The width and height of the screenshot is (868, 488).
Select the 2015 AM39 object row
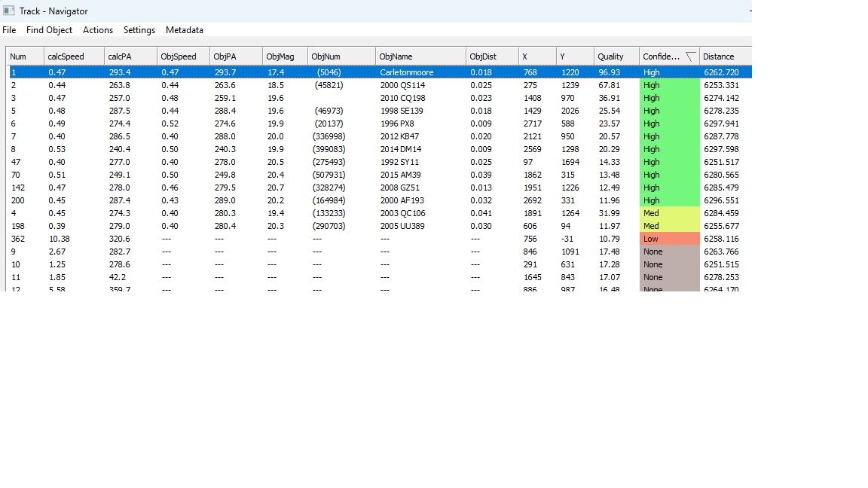379,175
